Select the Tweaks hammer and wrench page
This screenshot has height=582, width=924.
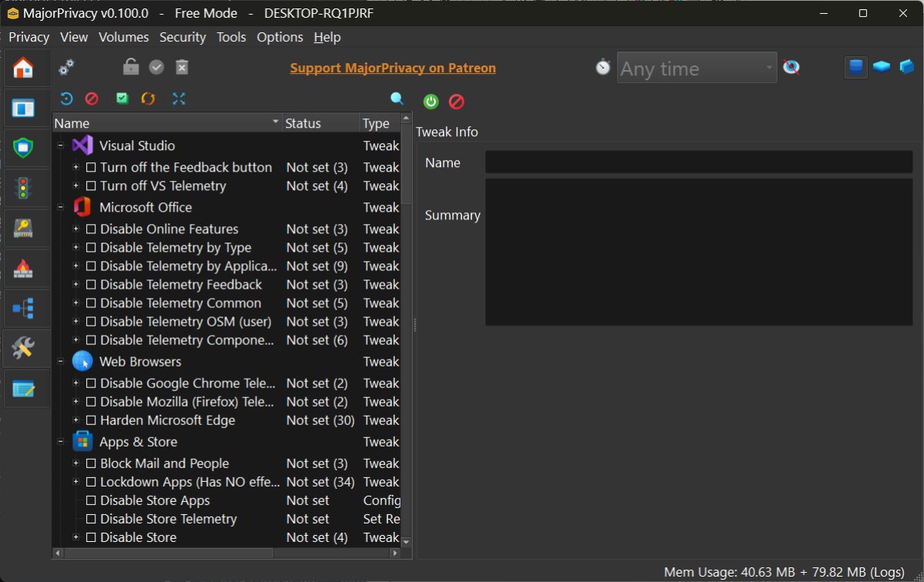pos(23,349)
